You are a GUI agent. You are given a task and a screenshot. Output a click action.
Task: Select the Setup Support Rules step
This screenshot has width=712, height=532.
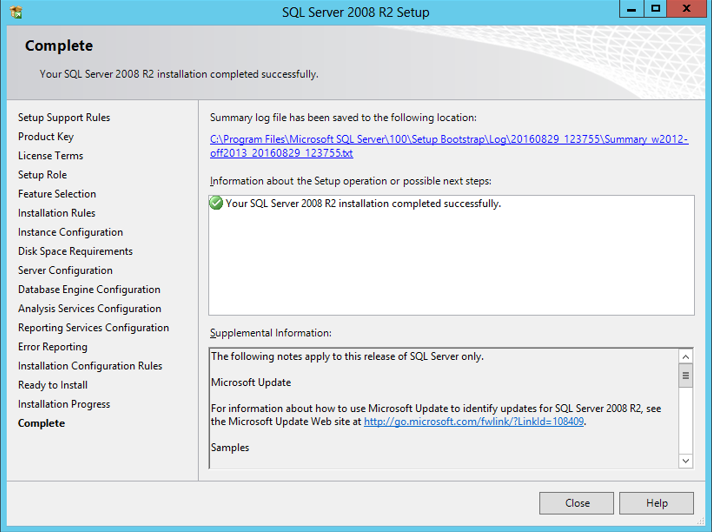64,118
